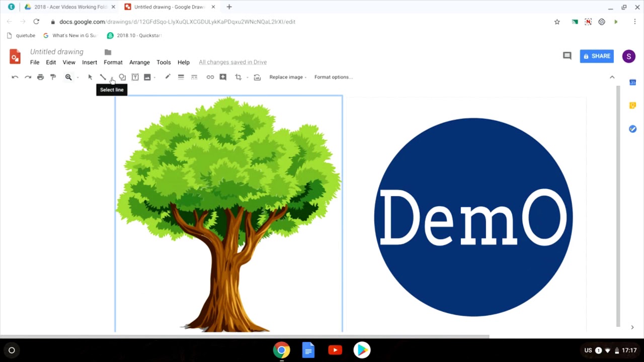Open the Shape tool
Image resolution: width=644 pixels, height=362 pixels.
tap(122, 77)
